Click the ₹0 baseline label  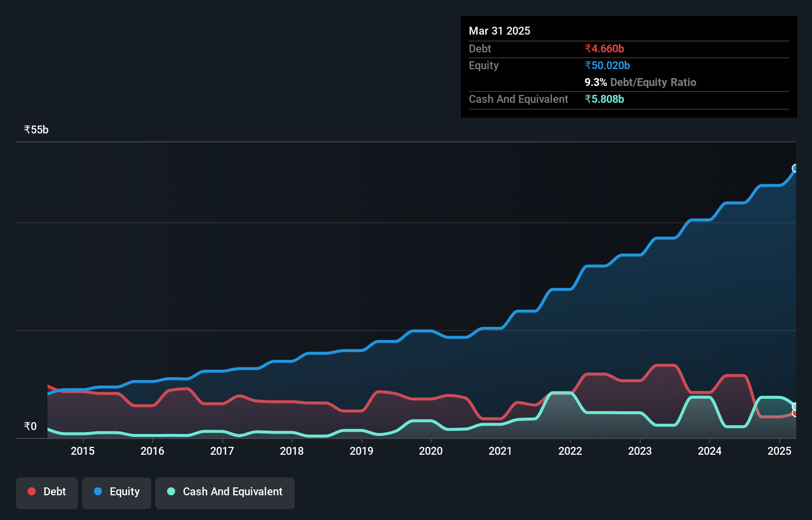coord(31,426)
